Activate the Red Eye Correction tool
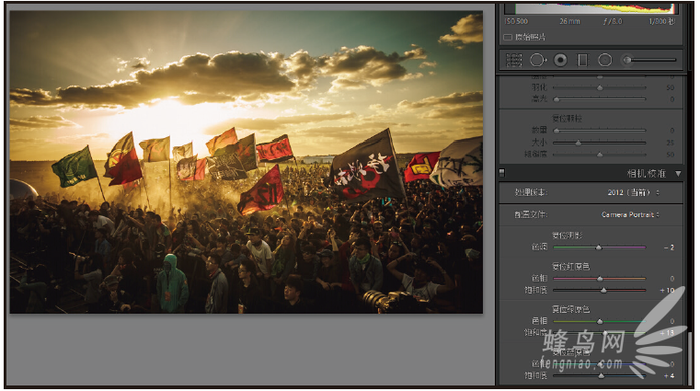 (x=561, y=60)
